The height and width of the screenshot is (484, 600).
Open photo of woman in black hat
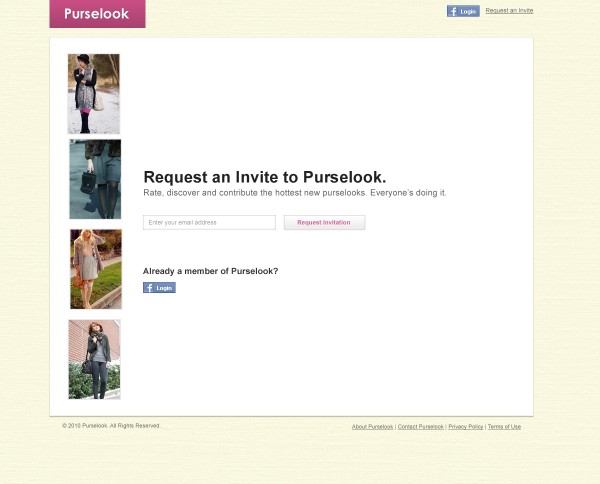coord(94,94)
